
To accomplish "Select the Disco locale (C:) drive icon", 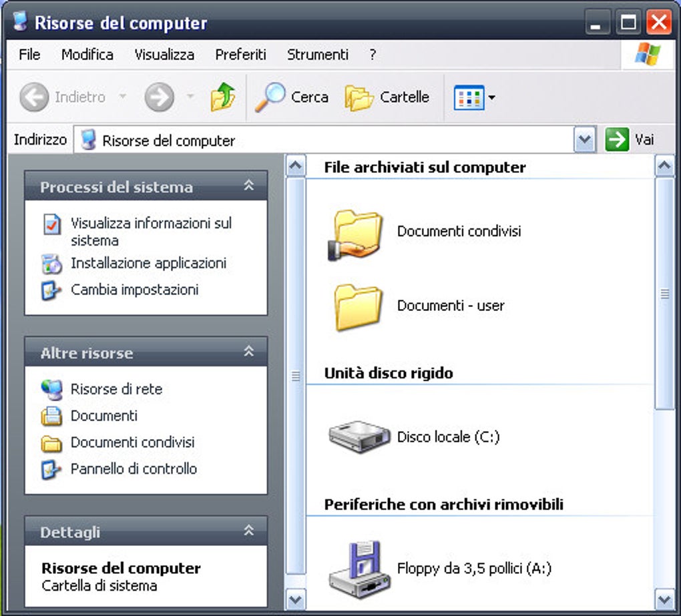I will (x=359, y=436).
